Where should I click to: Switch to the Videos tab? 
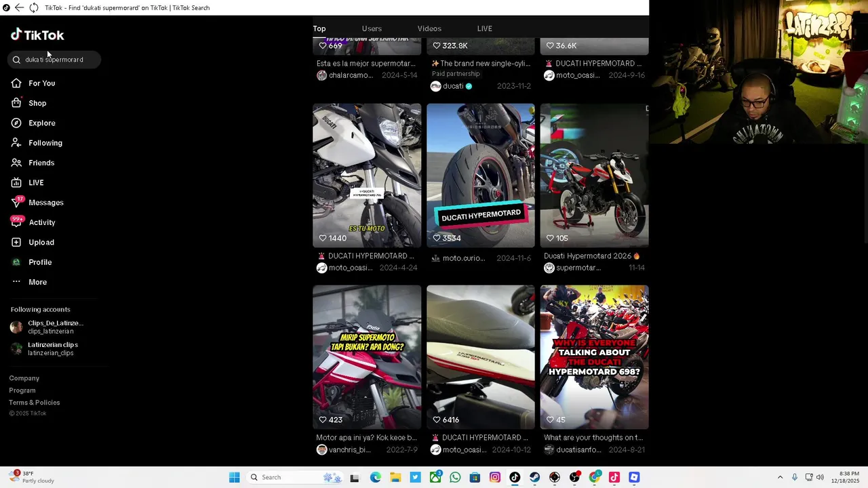click(x=429, y=28)
